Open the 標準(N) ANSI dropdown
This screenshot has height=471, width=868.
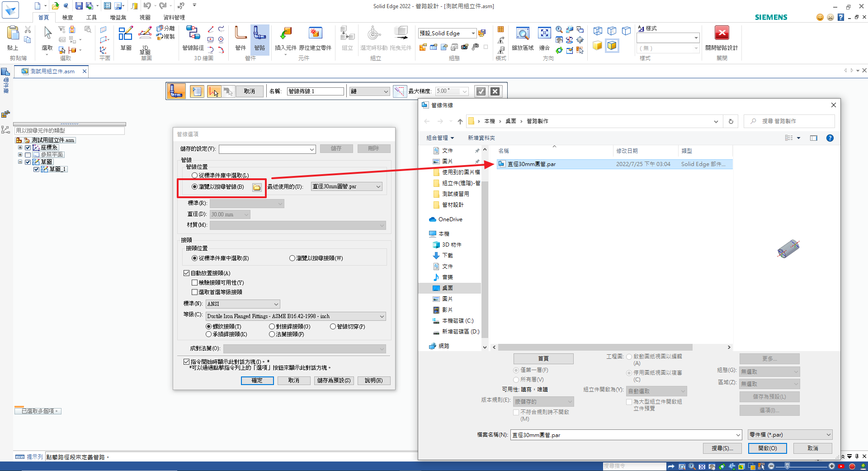coord(243,304)
